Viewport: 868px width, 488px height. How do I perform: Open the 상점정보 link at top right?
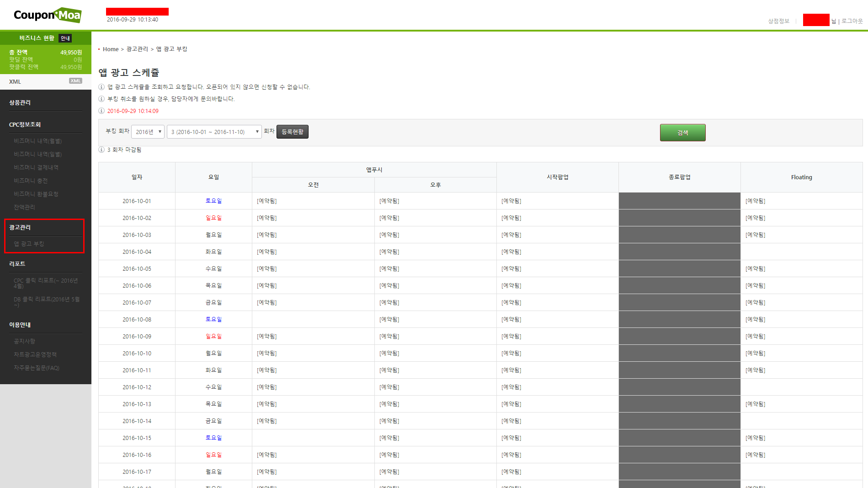(x=778, y=21)
